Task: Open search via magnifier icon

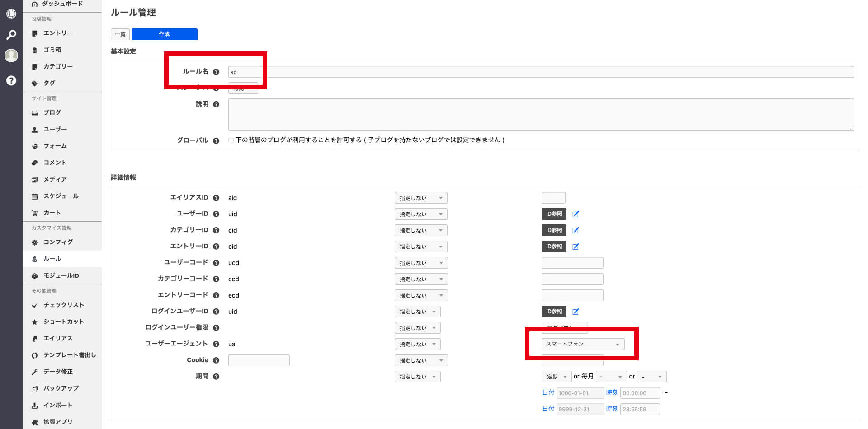Action: 11,35
